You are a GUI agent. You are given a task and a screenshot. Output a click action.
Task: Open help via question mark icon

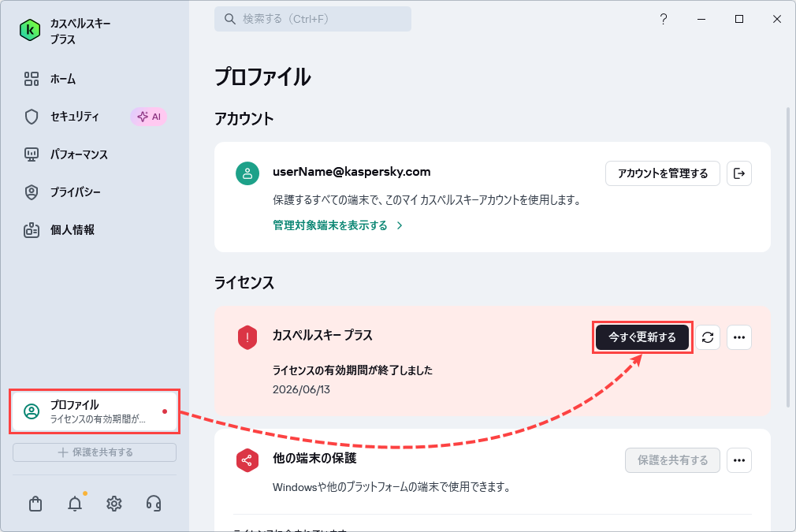tap(664, 19)
